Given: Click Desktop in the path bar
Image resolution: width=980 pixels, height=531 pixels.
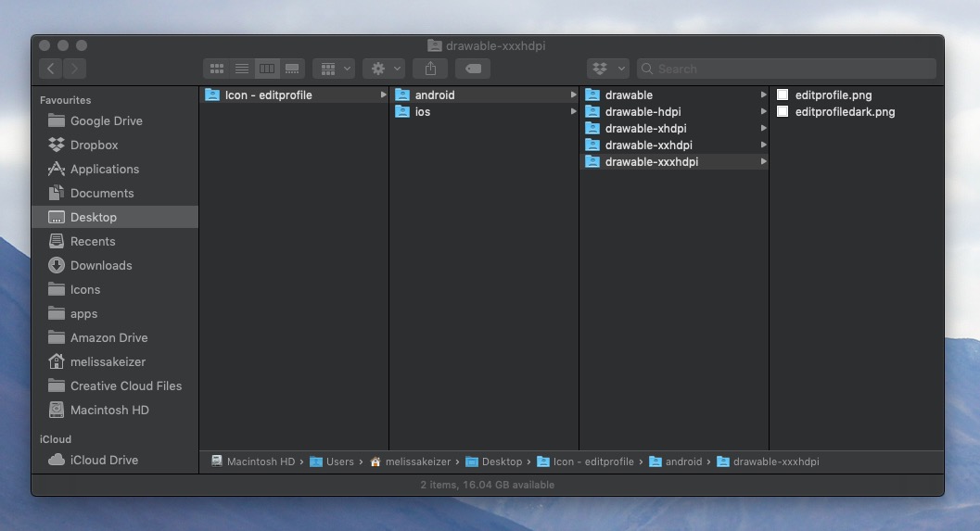Looking at the screenshot, I should click(x=494, y=461).
